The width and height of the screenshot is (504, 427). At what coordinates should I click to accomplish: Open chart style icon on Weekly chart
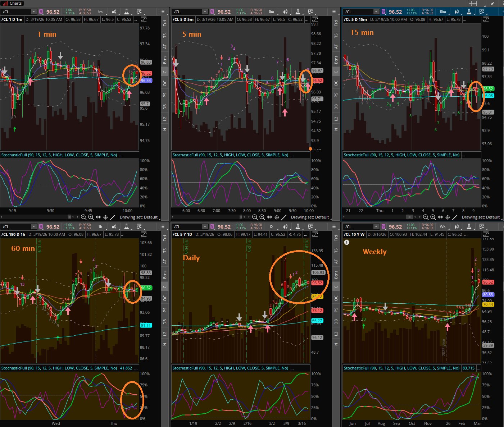coord(457,227)
